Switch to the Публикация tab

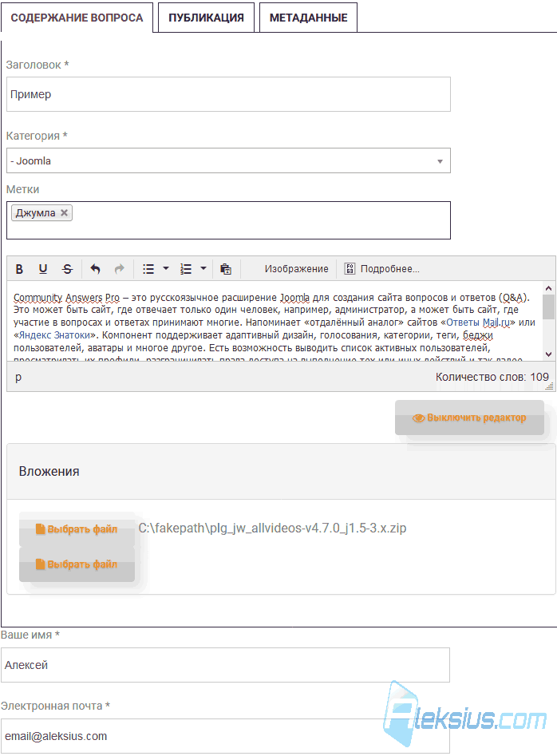206,18
